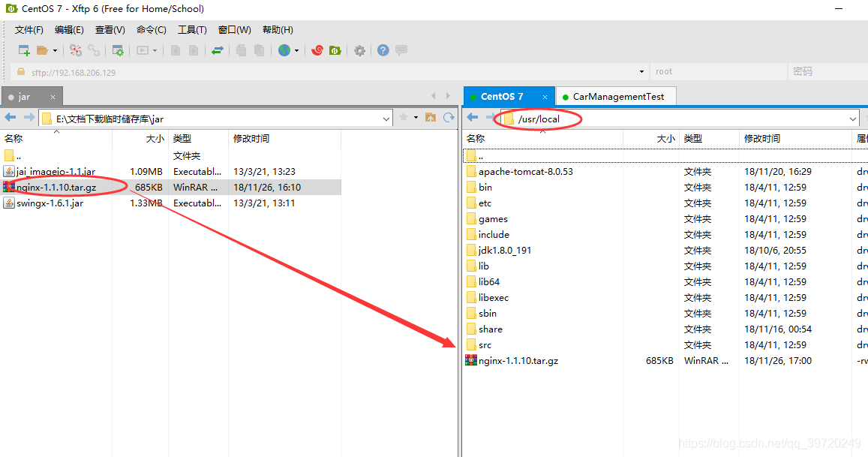Click the blue-green transfer arrows icon
The height and width of the screenshot is (457, 868).
point(218,50)
